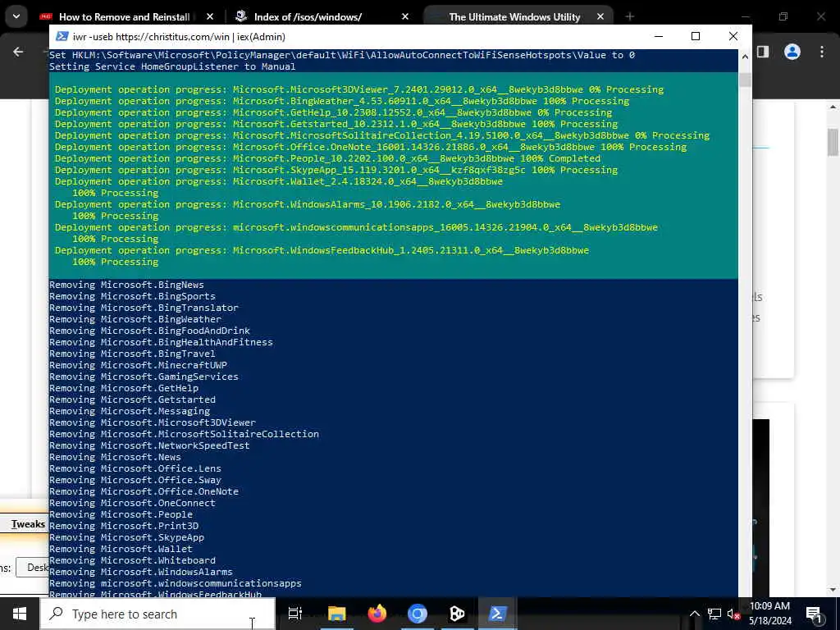Click the browser page scrollbar thumb
The image size is (840, 630).
833,143
